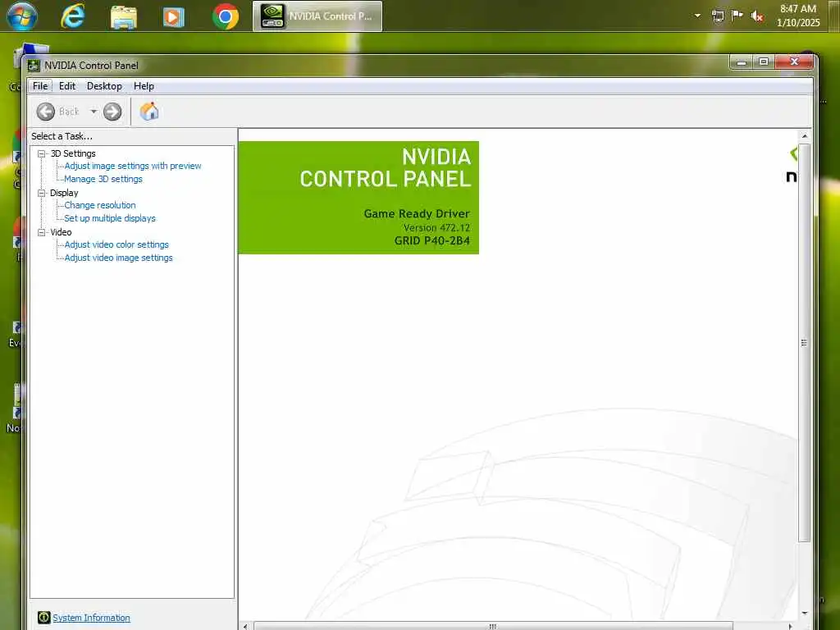Click the vertical scrollbar down arrow
The image size is (840, 630).
pos(804,613)
